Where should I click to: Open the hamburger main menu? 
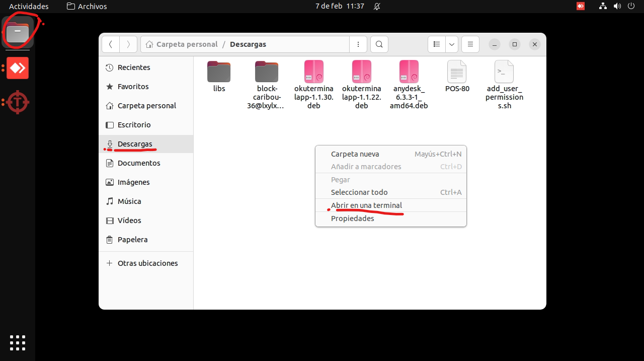[x=470, y=44]
